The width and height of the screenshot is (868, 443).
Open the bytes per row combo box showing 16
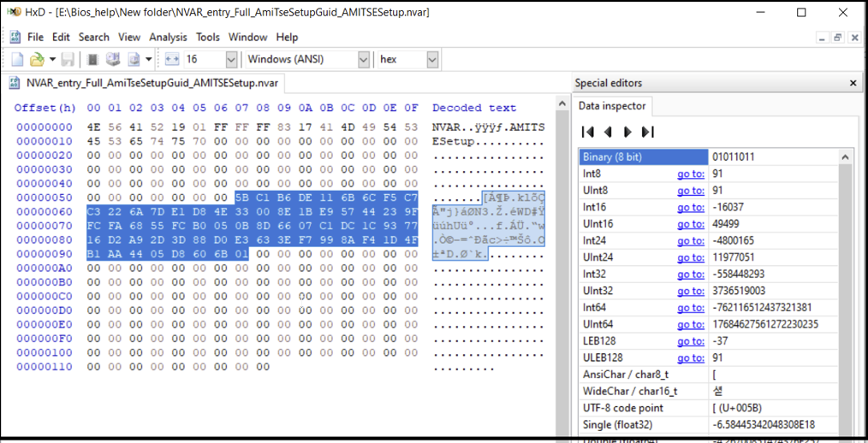211,59
